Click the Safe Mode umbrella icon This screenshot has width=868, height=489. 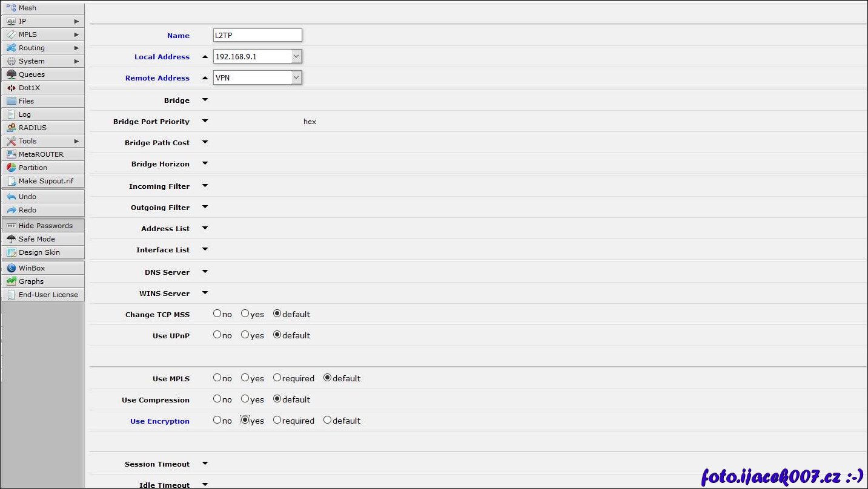click(12, 239)
